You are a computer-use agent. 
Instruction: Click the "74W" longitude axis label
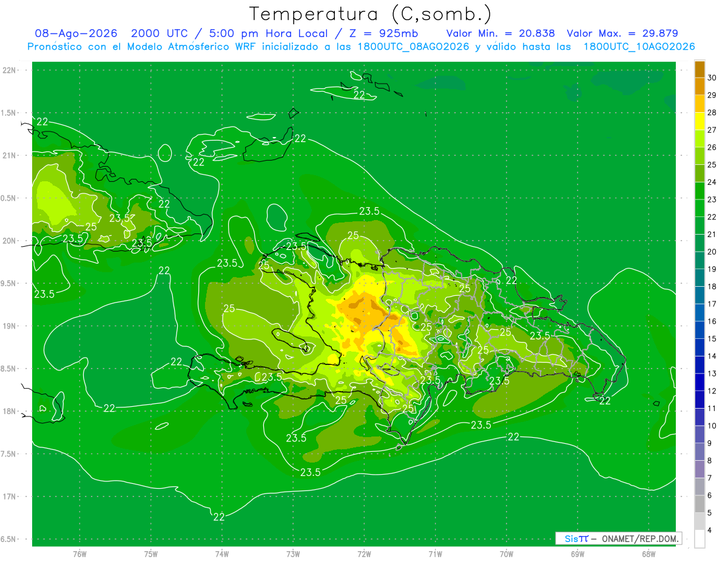(x=222, y=554)
